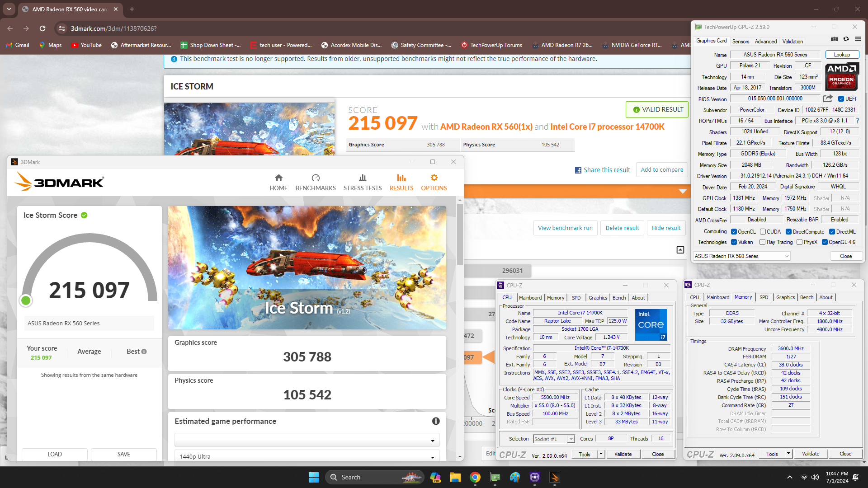The width and height of the screenshot is (868, 488).
Task: Open the CPU-Z taskbar icon
Action: 534,477
